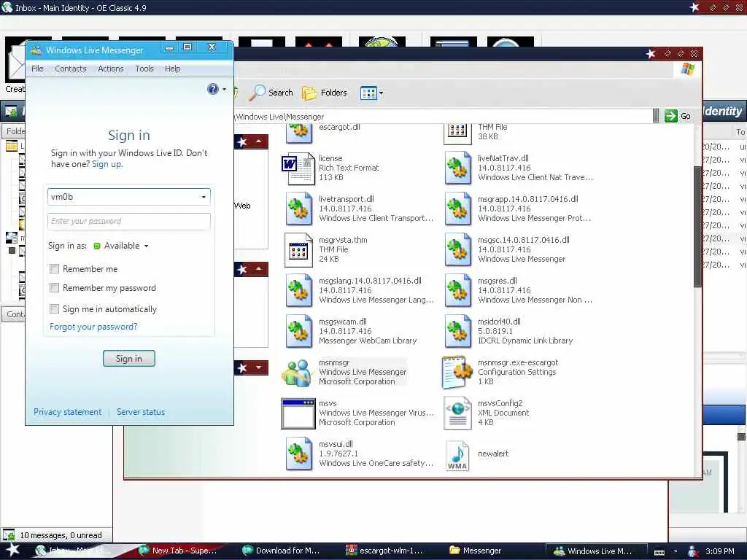The width and height of the screenshot is (747, 560).
Task: Select the newalert WMA audio file icon
Action: click(x=457, y=455)
